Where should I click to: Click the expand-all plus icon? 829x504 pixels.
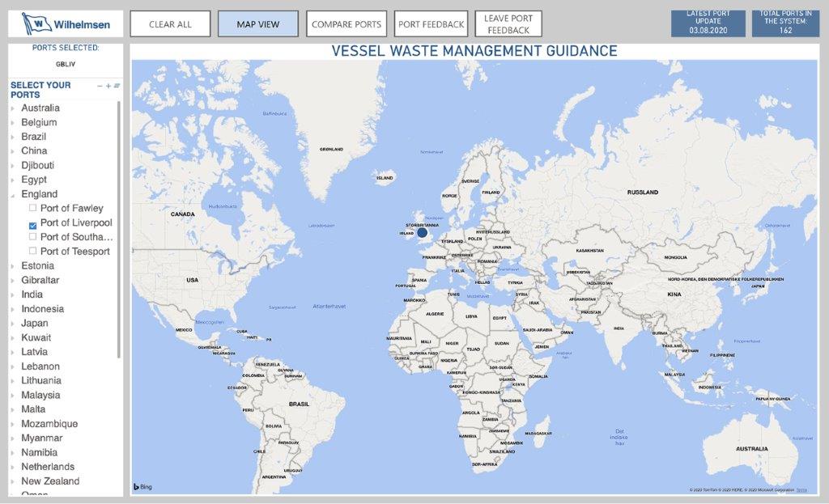coord(108,86)
